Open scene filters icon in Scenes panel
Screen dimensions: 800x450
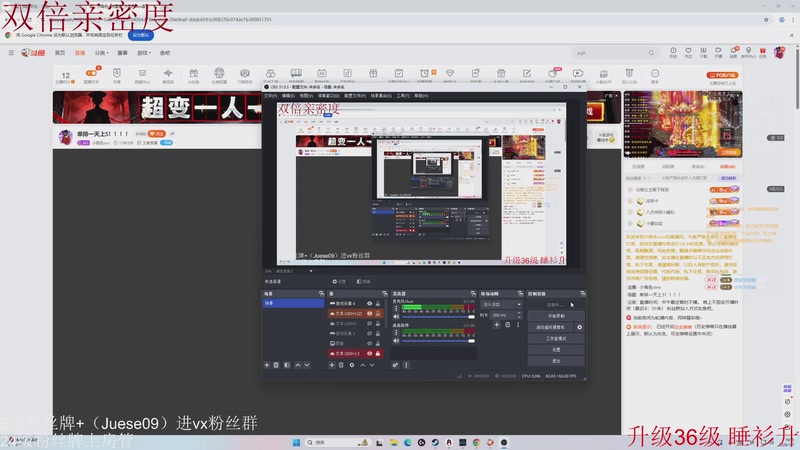287,365
